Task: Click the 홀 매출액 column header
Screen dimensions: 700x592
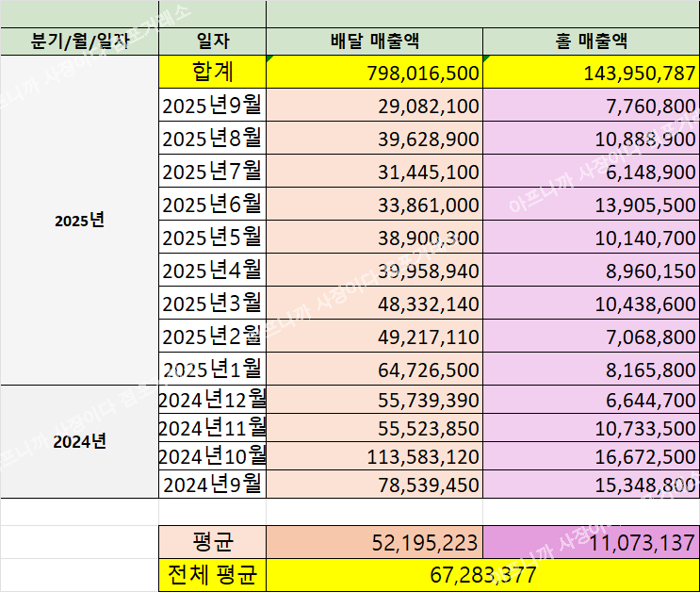Action: pyautogui.click(x=591, y=41)
